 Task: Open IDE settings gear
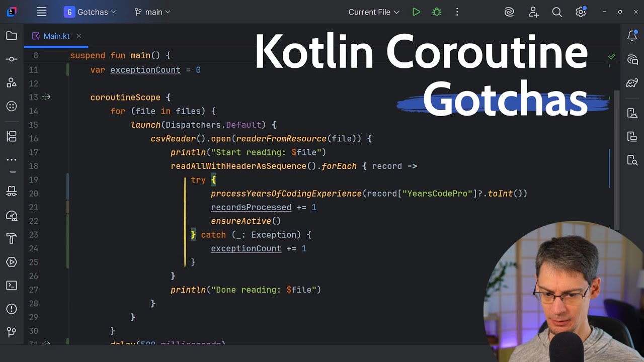pyautogui.click(x=581, y=12)
